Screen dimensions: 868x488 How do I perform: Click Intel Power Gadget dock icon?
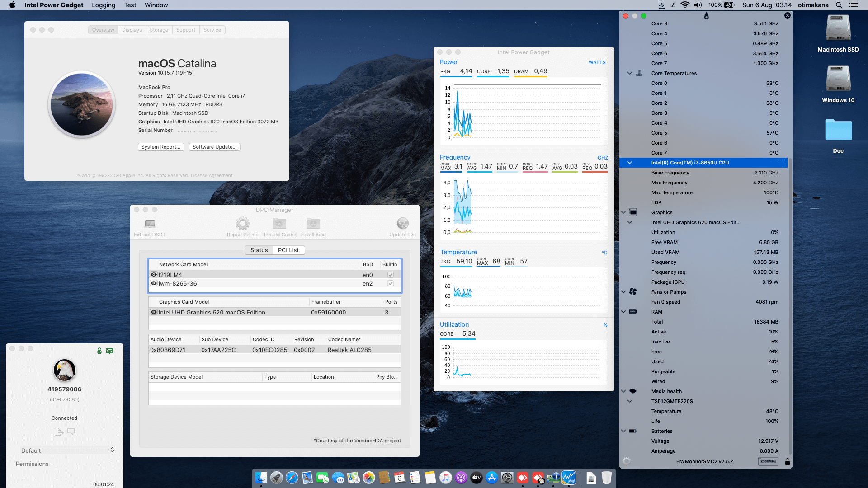click(569, 478)
